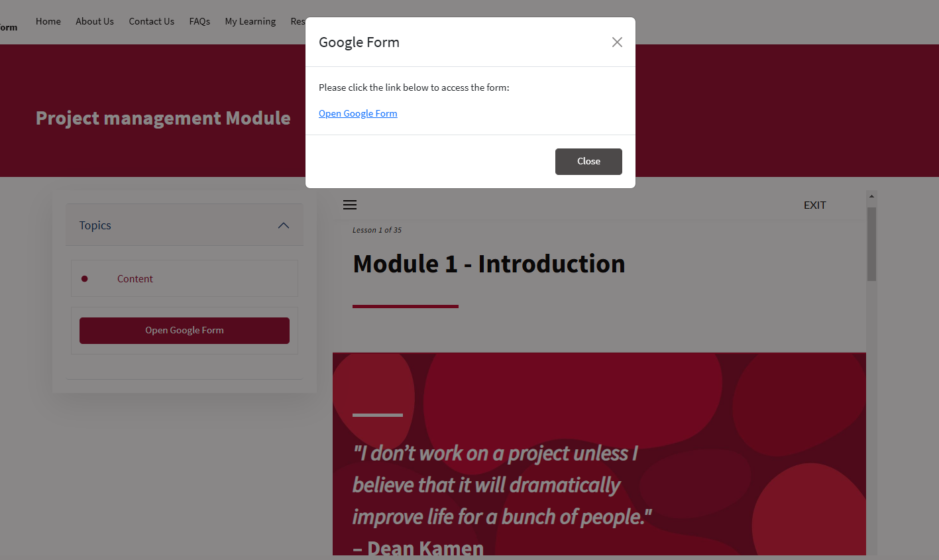This screenshot has width=939, height=560.
Task: Dismiss the Google Form dialog with the X icon
Action: [617, 42]
